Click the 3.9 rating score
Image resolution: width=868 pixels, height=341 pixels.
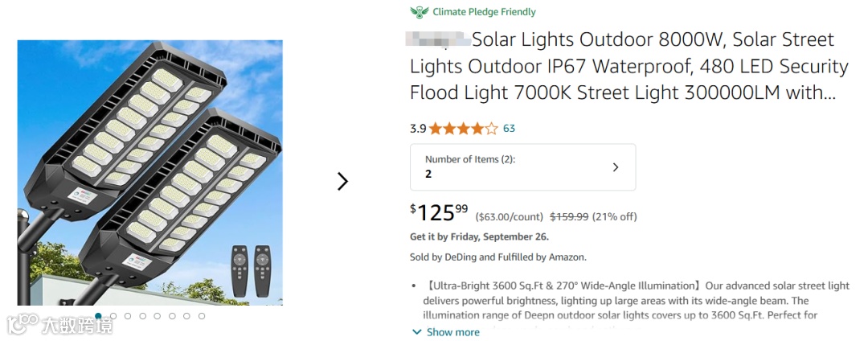click(418, 129)
